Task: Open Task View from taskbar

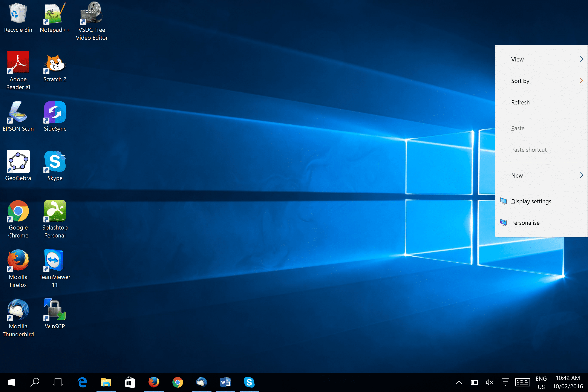Action: [58, 382]
